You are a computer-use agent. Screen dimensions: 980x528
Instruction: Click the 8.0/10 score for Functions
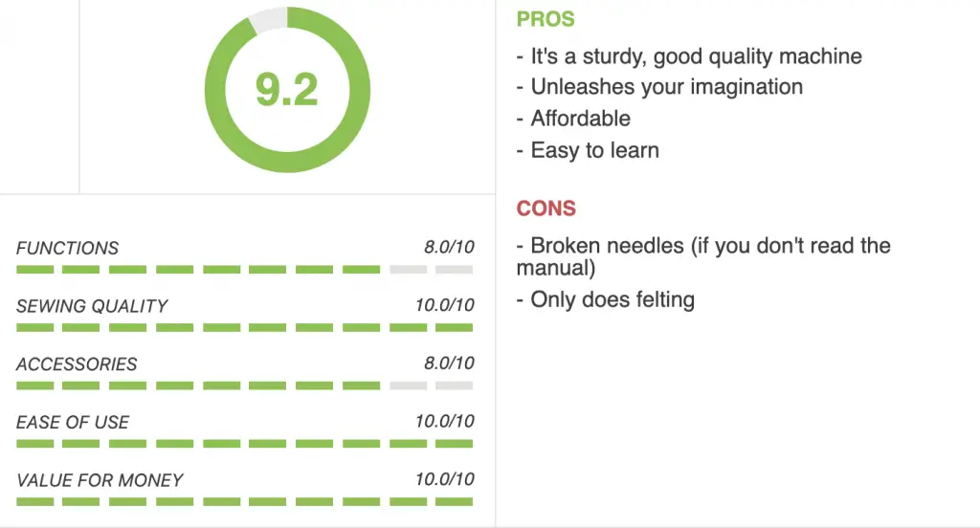[449, 247]
